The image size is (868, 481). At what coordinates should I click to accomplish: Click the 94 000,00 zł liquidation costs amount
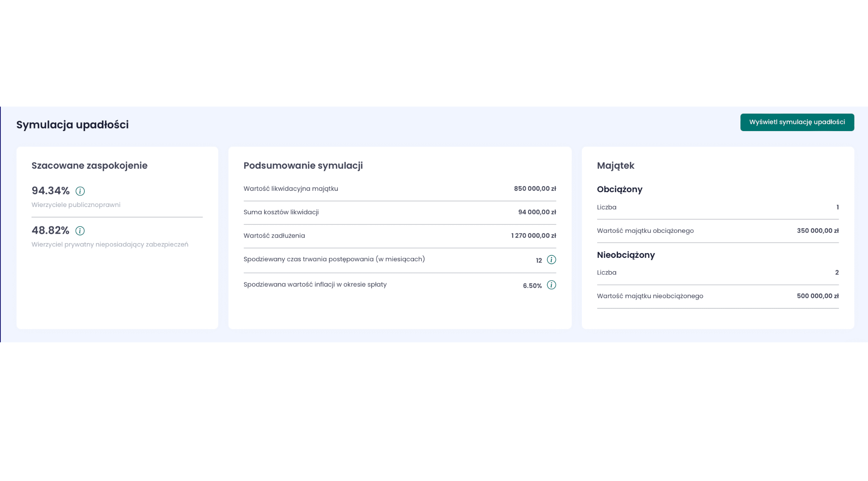click(x=537, y=212)
